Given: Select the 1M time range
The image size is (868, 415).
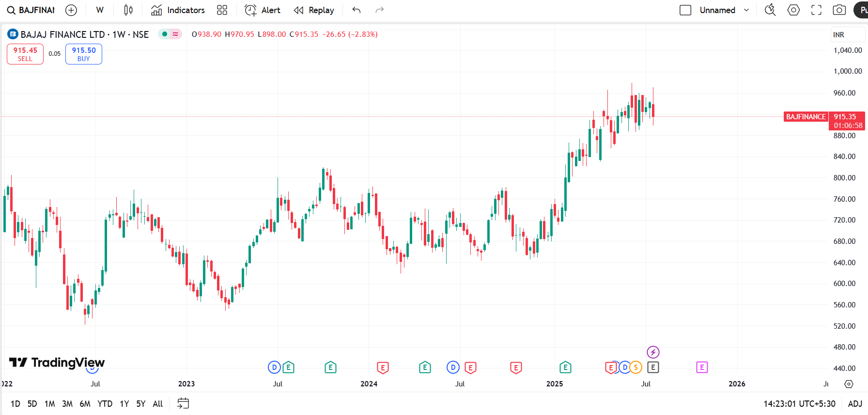Looking at the screenshot, I should point(49,403).
